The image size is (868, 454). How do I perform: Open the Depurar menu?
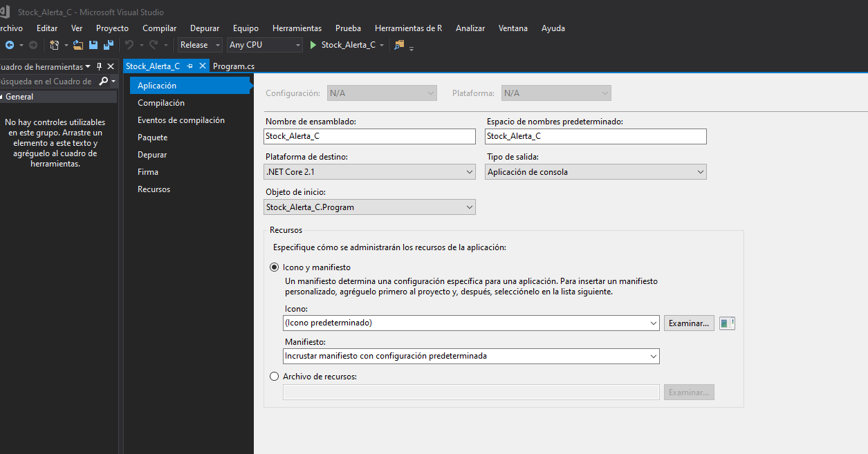(205, 28)
